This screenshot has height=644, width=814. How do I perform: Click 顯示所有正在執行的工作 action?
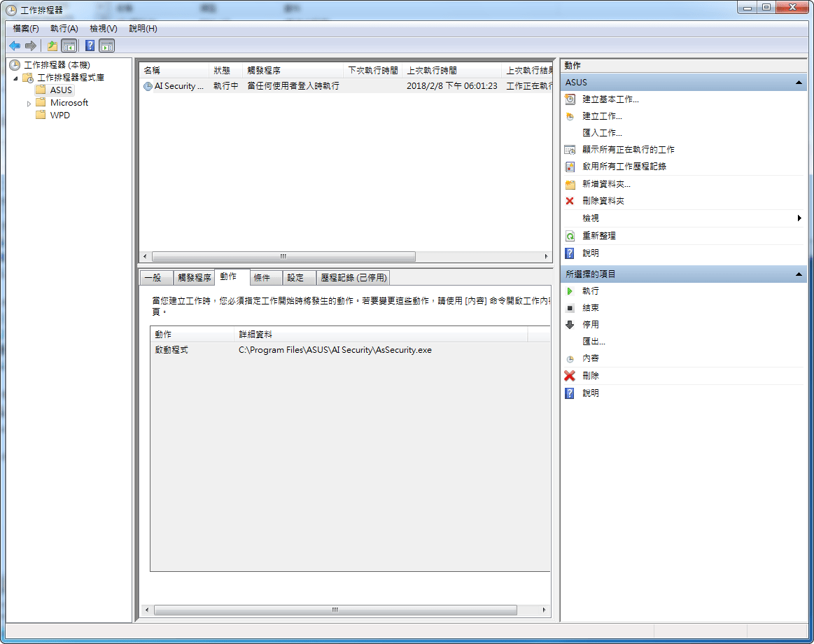pos(629,150)
